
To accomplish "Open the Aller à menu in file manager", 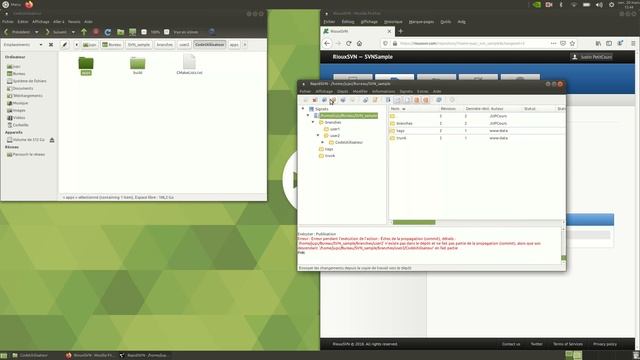I will 59,22.
